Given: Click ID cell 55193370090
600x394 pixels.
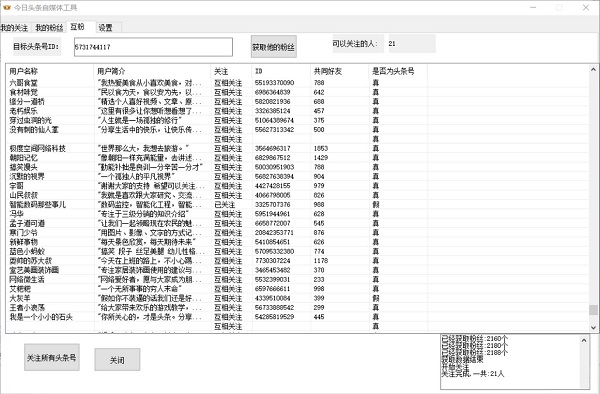Looking at the screenshot, I should tap(274, 83).
